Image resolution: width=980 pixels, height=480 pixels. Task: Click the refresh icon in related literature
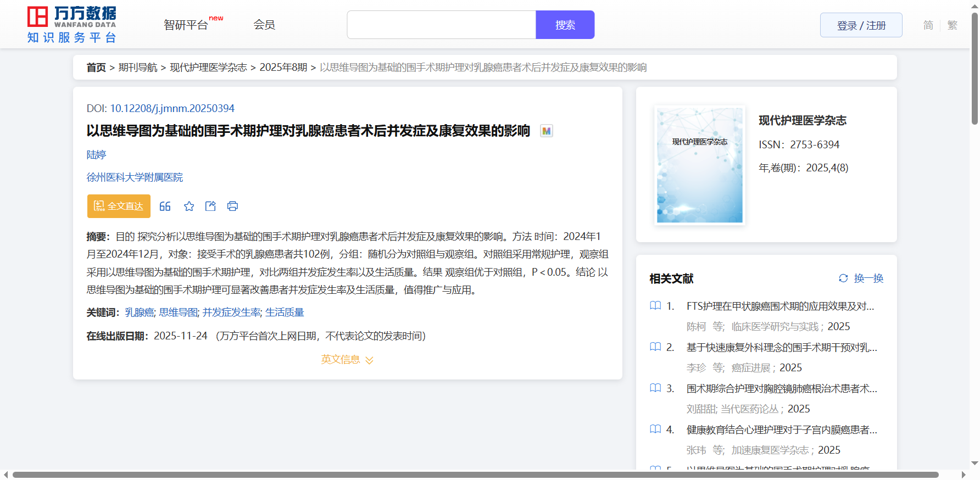[843, 278]
